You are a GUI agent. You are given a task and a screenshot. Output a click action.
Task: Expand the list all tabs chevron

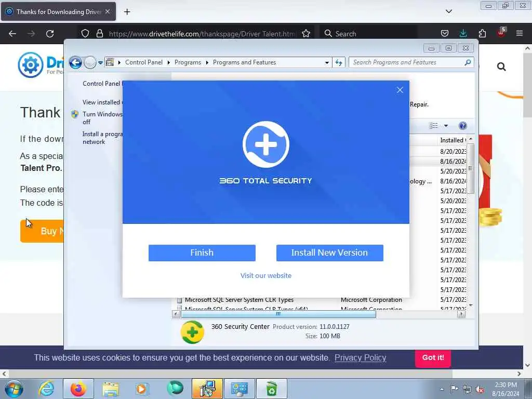click(x=449, y=11)
